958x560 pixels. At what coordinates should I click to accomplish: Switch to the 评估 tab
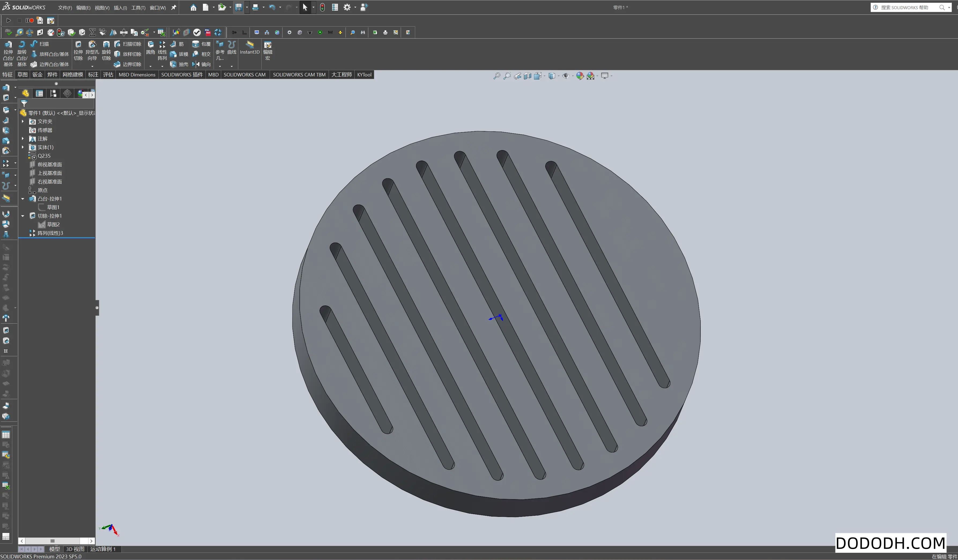point(108,75)
